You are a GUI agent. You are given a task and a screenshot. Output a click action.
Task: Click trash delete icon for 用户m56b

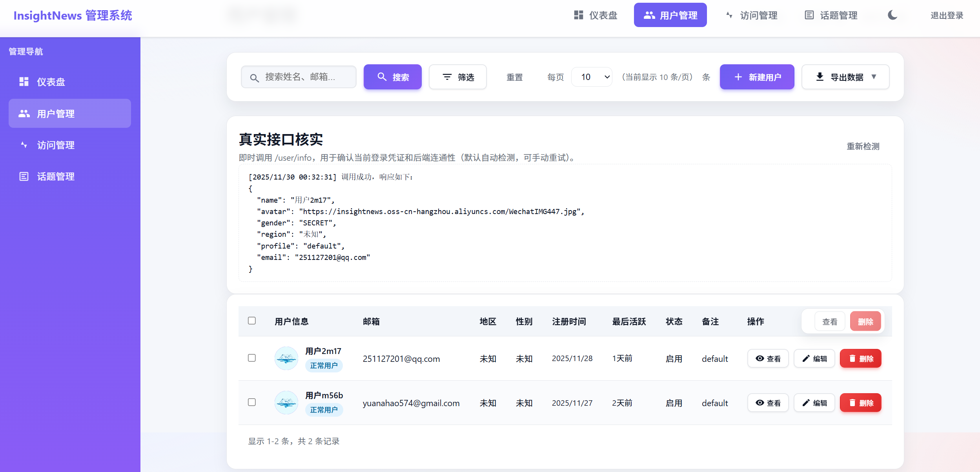[852, 403]
